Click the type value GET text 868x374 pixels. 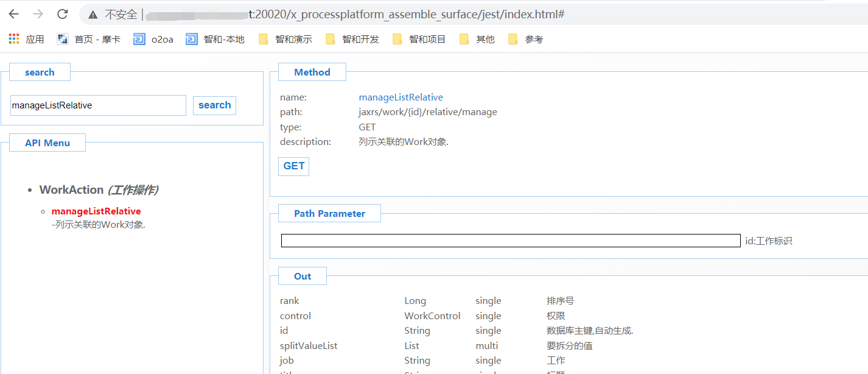(367, 127)
